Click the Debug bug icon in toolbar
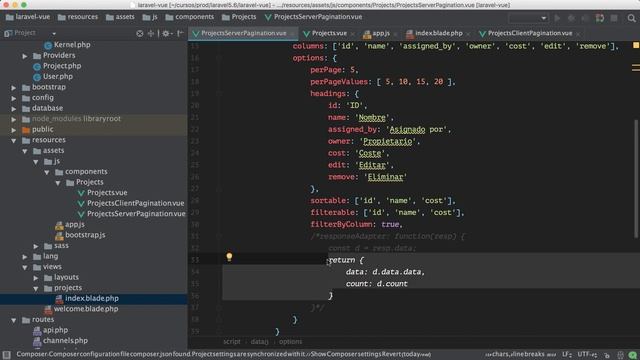 [x=571, y=18]
